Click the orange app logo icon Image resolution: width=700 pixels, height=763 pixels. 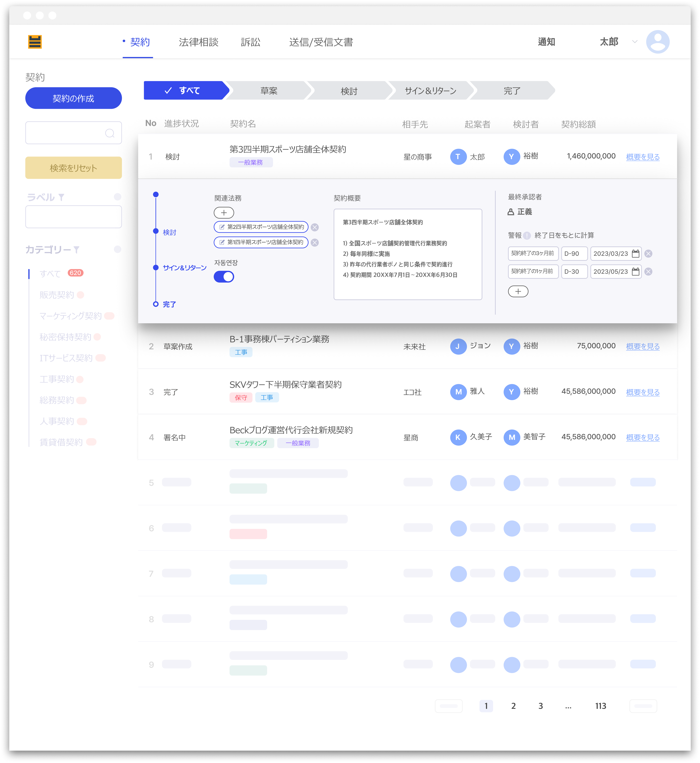[x=35, y=42]
